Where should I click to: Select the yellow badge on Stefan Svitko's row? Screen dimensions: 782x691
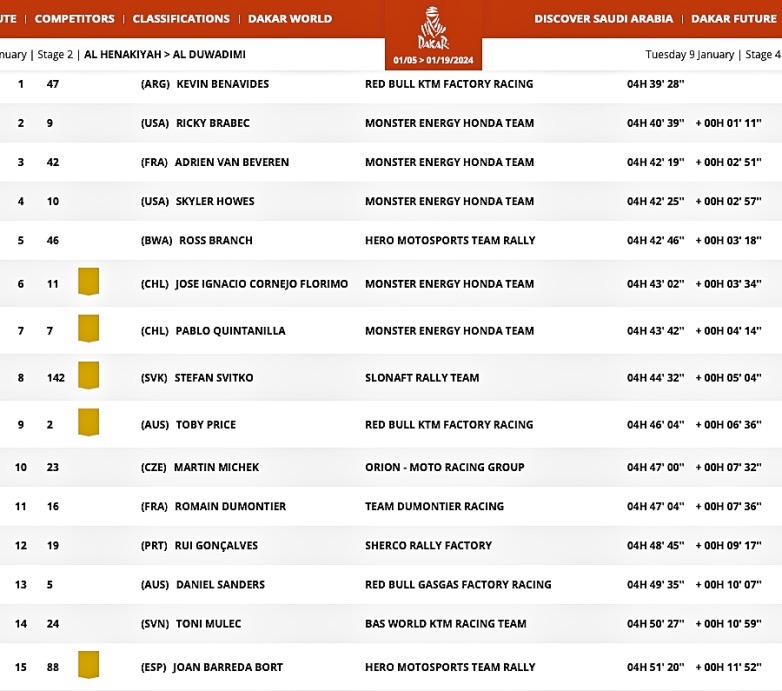[x=89, y=376]
